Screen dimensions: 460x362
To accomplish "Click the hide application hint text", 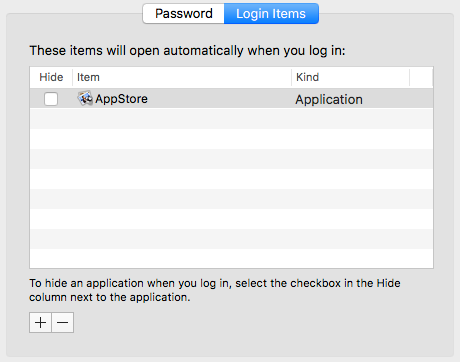I will (x=215, y=290).
